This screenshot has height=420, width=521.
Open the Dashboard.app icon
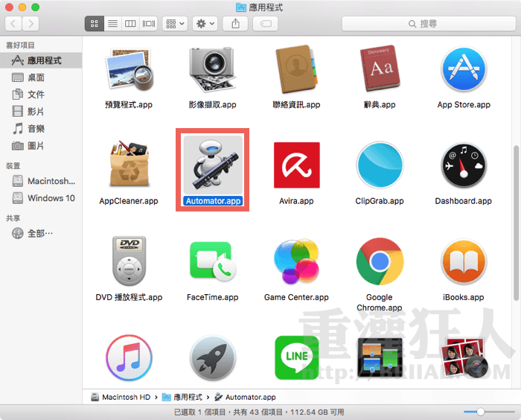coord(463,165)
